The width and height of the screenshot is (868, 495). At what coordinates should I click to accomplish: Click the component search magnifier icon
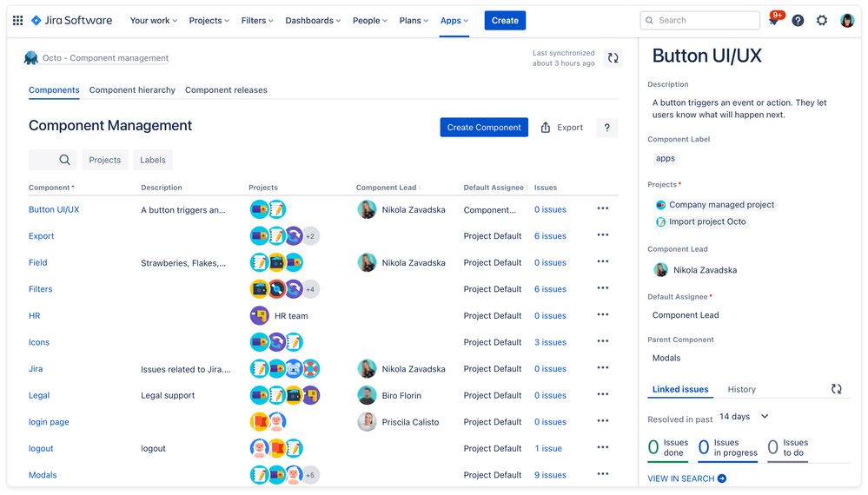tap(65, 160)
